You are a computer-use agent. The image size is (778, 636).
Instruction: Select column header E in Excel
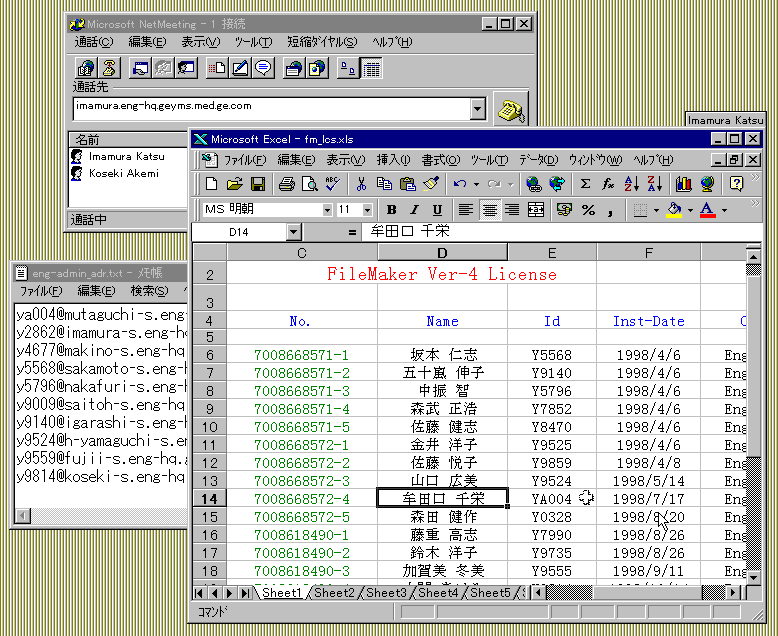[552, 253]
